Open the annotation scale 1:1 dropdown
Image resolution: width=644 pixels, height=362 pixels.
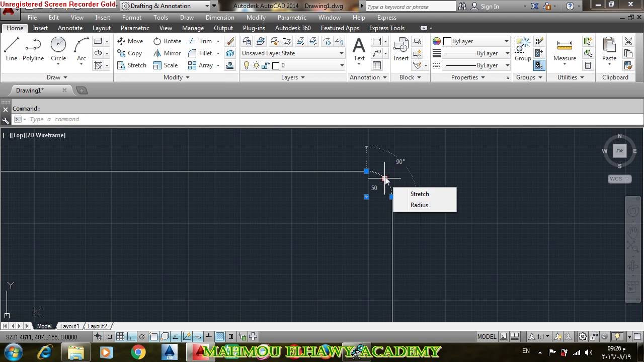click(x=539, y=337)
